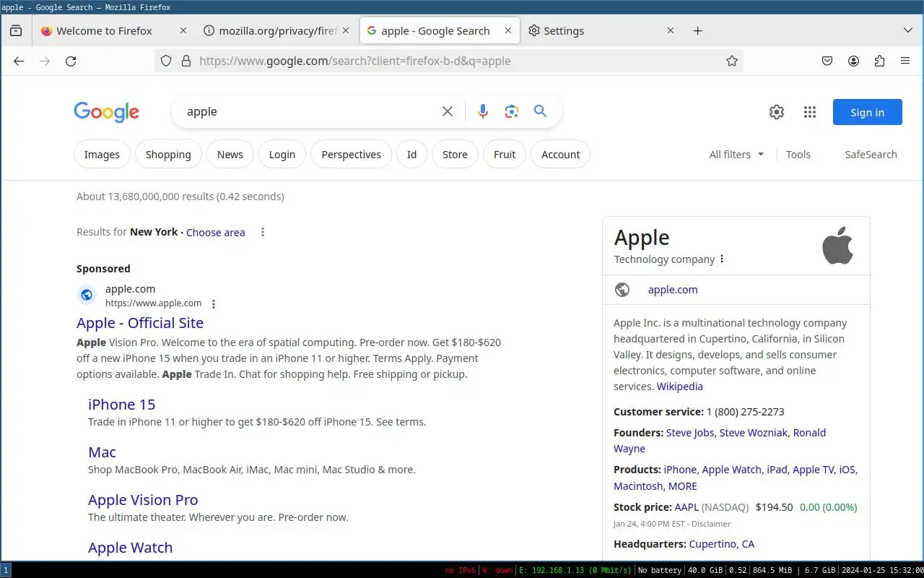Open Google quick settings gear
This screenshot has height=578, width=924.
pos(777,112)
